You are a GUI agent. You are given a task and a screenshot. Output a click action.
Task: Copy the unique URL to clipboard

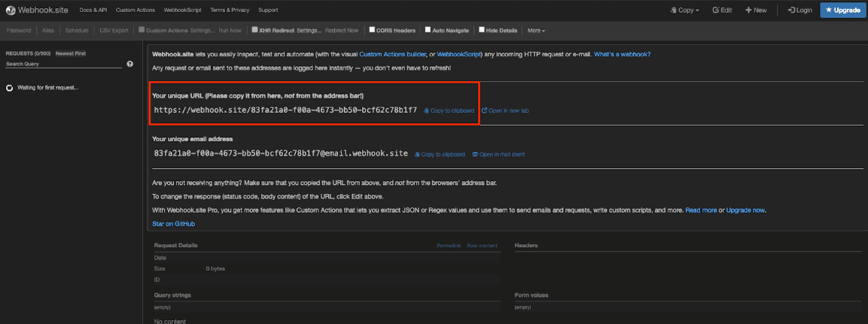(449, 111)
